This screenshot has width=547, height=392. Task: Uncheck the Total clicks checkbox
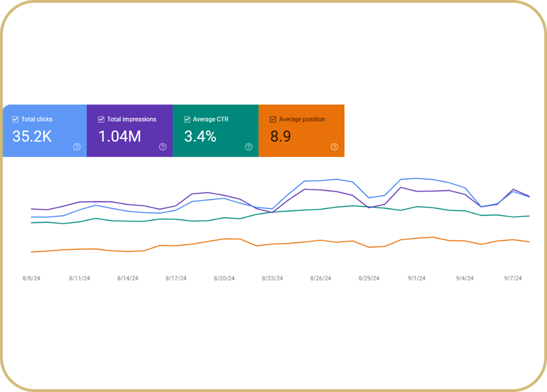click(x=15, y=120)
